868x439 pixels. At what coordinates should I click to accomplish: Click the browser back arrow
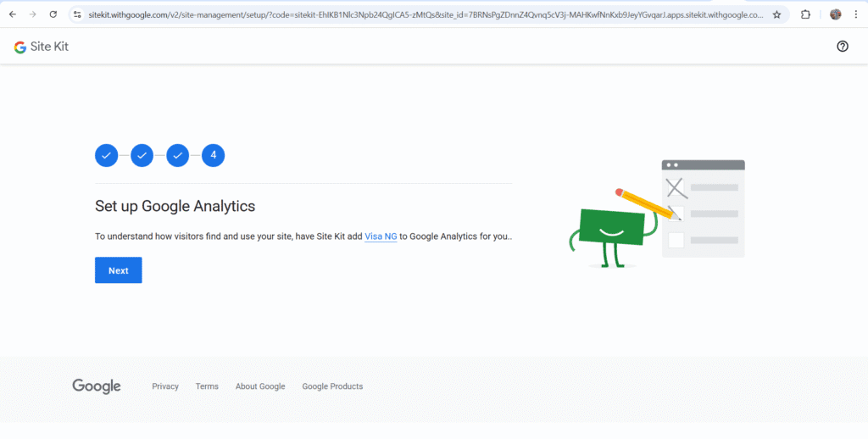click(x=13, y=14)
